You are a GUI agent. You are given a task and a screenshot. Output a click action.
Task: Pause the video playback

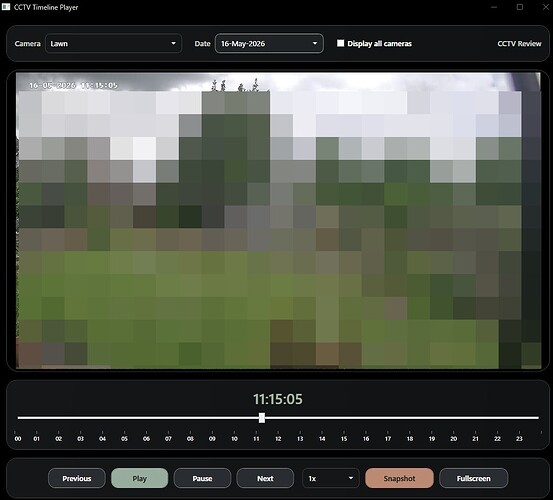202,478
